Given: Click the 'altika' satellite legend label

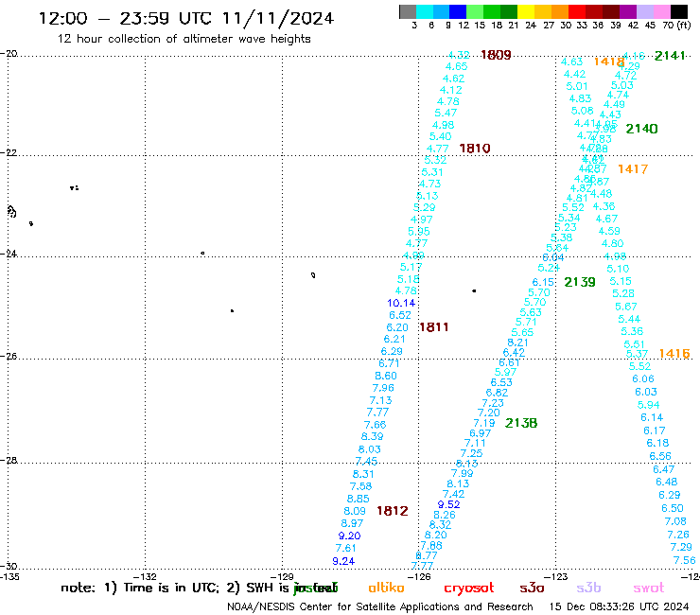Looking at the screenshot, I should tap(386, 588).
